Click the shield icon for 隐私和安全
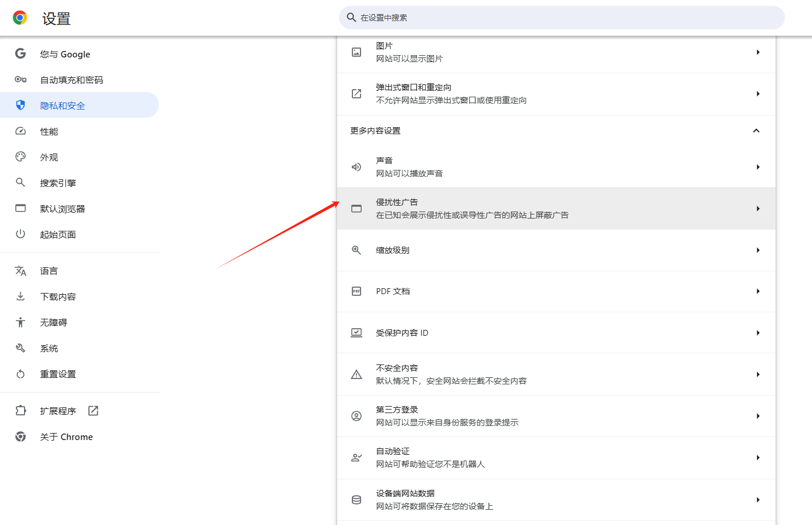Image resolution: width=812 pixels, height=525 pixels. tap(21, 105)
